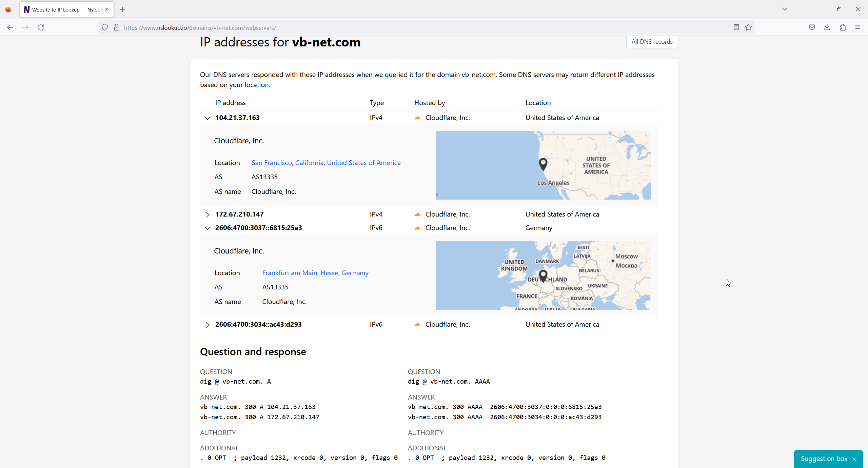Screen dimensions: 868x468
Task: Go back using the browser back arrow
Action: click(x=10, y=27)
